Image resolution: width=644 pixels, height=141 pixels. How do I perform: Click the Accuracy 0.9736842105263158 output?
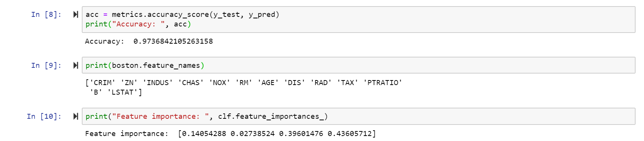pos(149,41)
